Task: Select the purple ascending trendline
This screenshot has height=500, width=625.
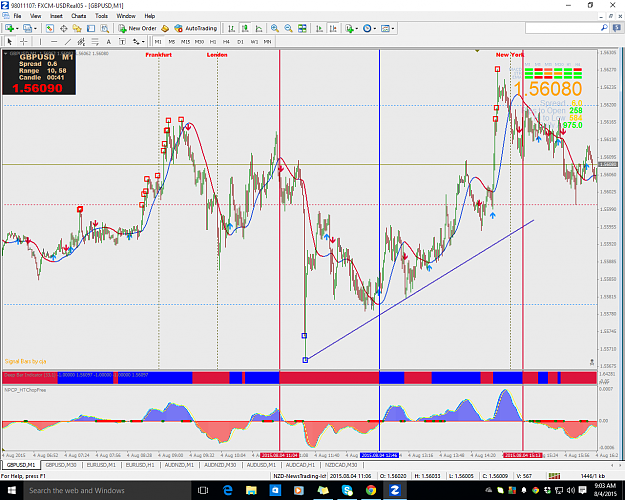Action: pyautogui.click(x=419, y=290)
